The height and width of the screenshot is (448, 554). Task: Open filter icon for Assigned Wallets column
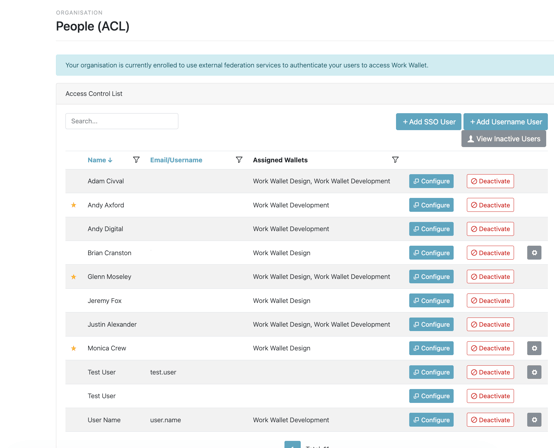point(395,160)
